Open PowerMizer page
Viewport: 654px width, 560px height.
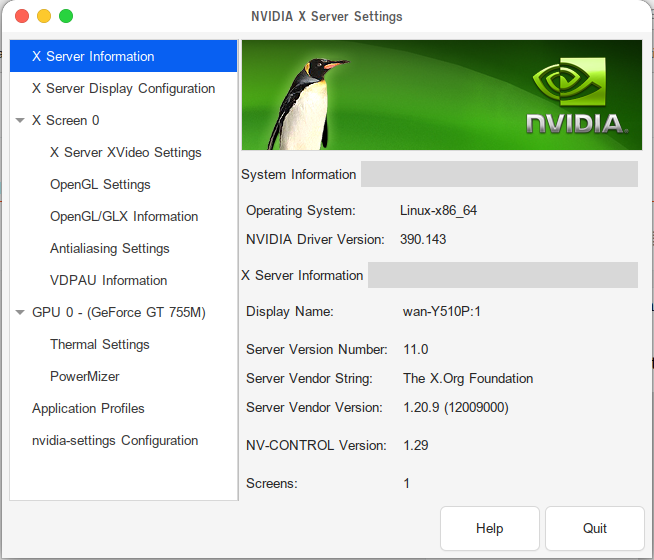coord(85,376)
